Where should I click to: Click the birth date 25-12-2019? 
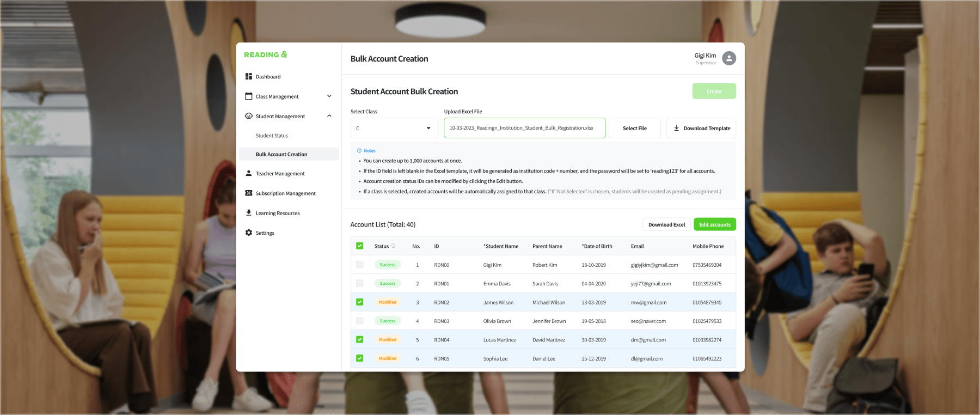pos(593,359)
